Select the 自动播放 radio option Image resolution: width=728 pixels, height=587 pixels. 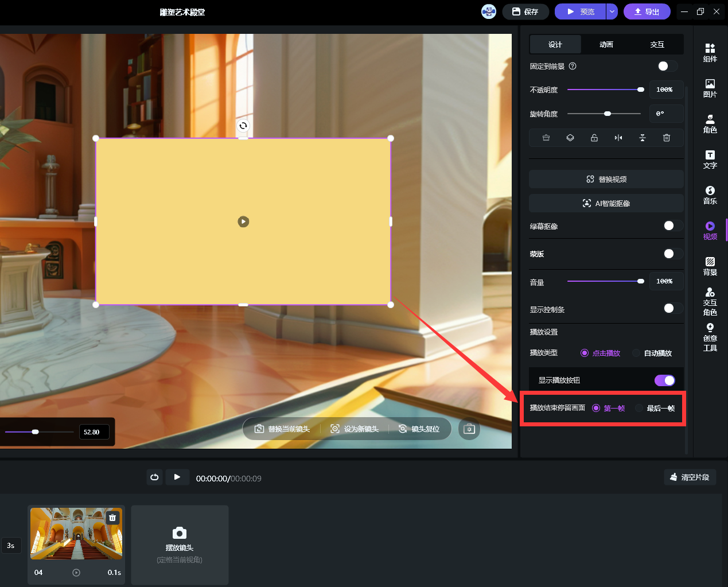pyautogui.click(x=636, y=353)
